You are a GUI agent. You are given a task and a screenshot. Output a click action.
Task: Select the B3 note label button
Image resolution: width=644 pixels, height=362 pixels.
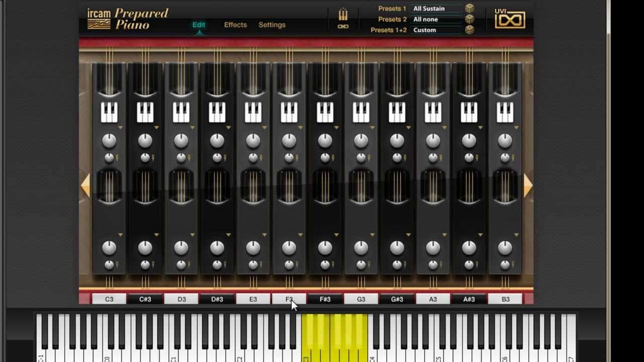505,299
